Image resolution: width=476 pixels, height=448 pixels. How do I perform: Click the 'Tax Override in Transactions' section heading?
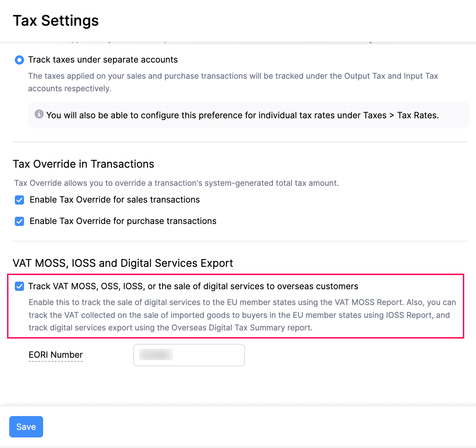coord(83,164)
